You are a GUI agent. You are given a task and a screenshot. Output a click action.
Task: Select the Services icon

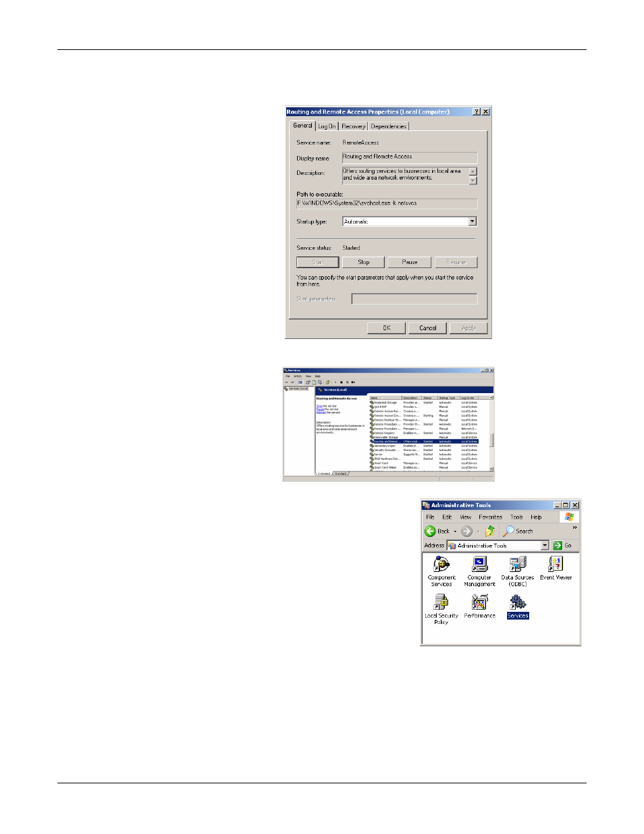coord(518,606)
